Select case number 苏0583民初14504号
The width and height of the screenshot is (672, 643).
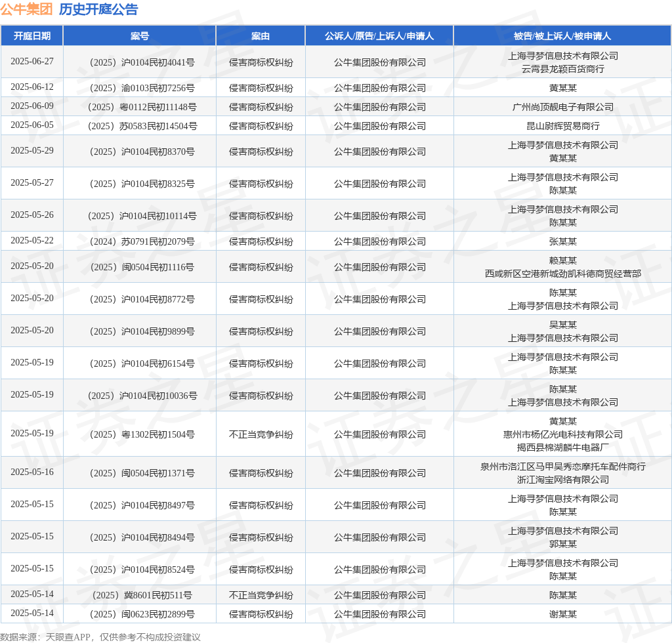[x=142, y=127]
